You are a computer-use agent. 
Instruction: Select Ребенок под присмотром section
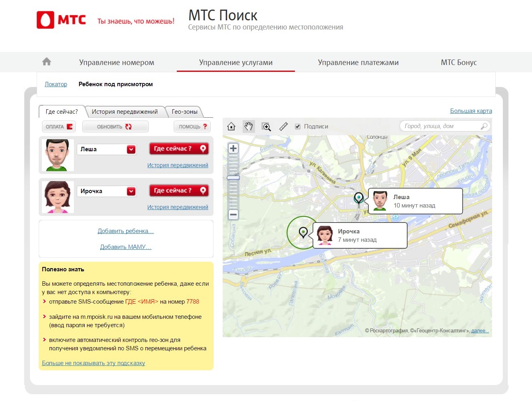click(116, 84)
